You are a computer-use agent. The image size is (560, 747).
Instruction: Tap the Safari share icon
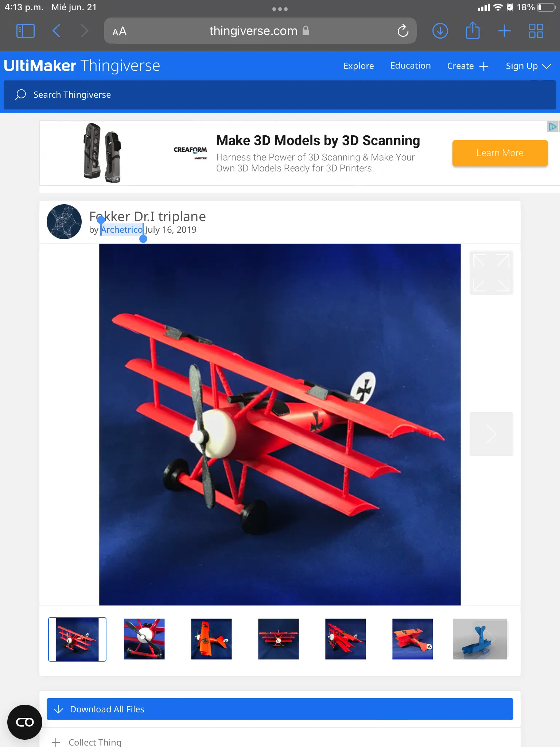point(472,30)
